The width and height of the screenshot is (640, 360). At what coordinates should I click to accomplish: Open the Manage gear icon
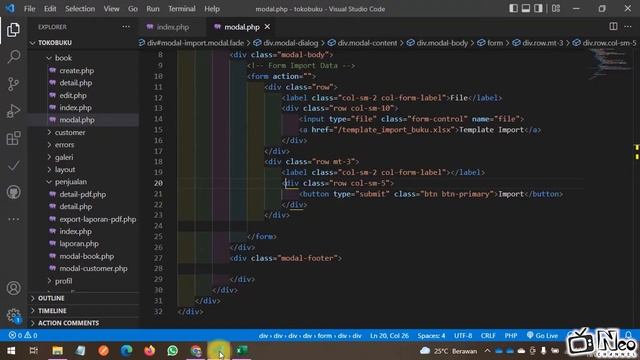pos(13,315)
